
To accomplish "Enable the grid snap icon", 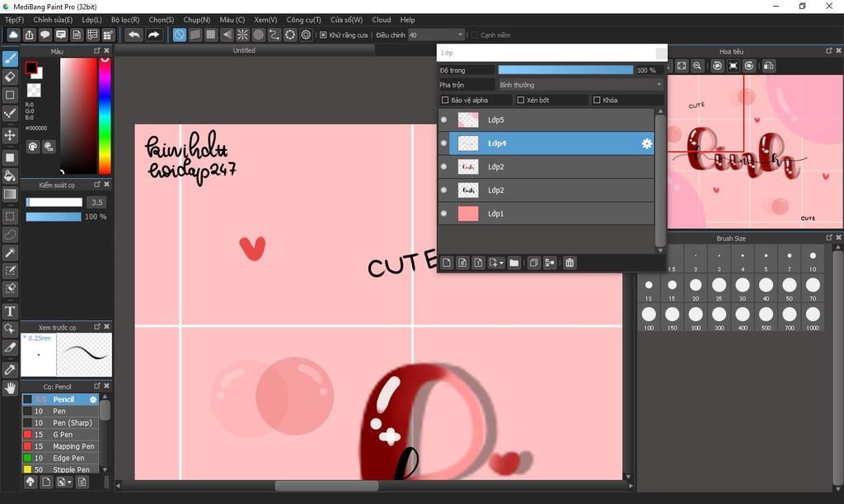I will point(211,35).
